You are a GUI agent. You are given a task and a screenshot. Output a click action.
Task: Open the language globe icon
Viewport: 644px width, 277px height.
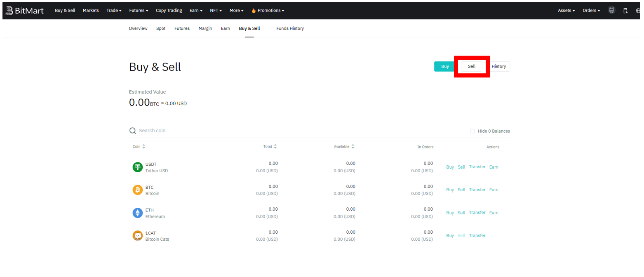(639, 11)
